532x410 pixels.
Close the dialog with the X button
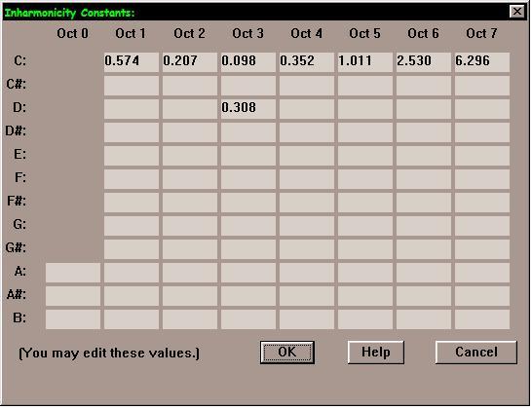click(516, 12)
